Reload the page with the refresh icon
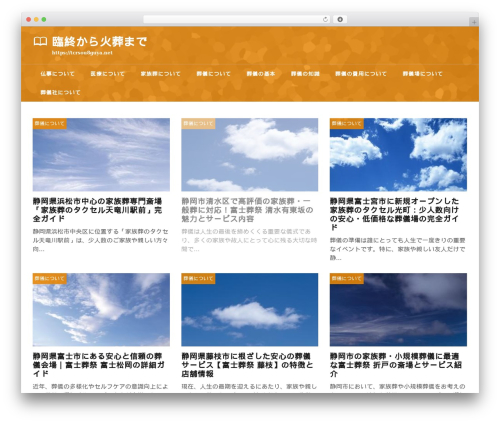The height and width of the screenshot is (423, 500). click(x=325, y=19)
